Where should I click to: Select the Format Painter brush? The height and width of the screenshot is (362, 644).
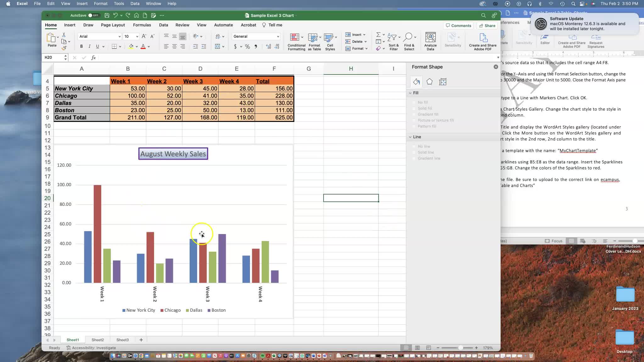click(x=64, y=48)
